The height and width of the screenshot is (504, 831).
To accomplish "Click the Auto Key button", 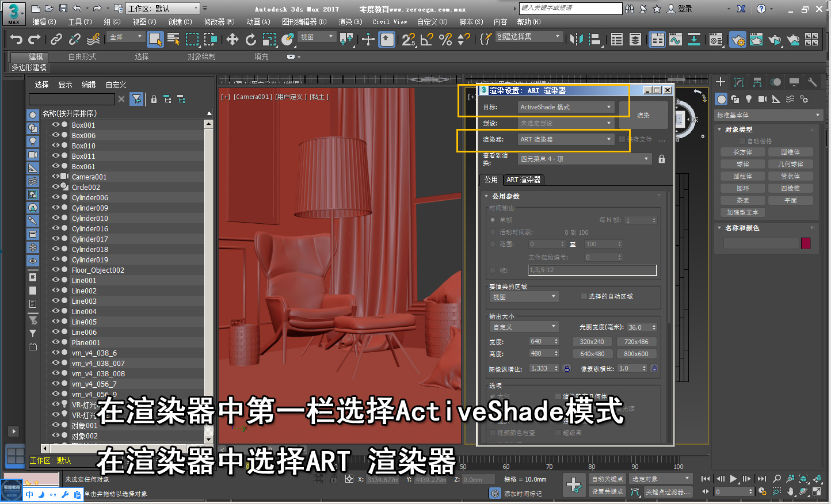I will [608, 479].
